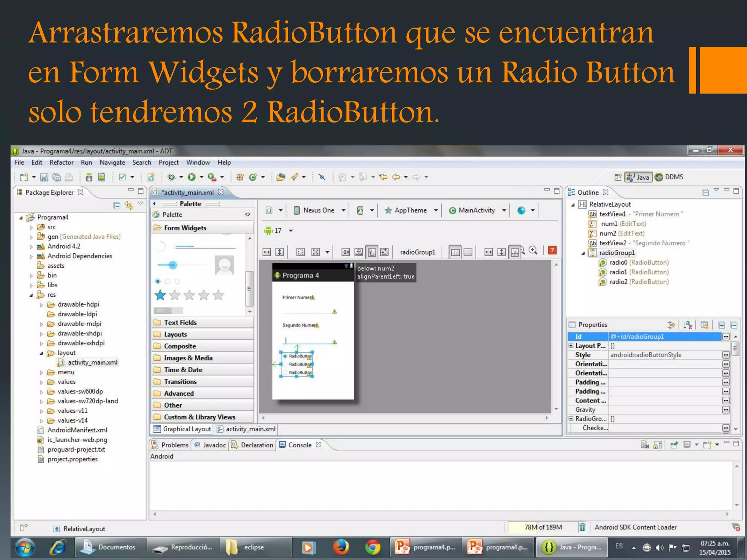Click expand all properties plus icon

(x=721, y=325)
